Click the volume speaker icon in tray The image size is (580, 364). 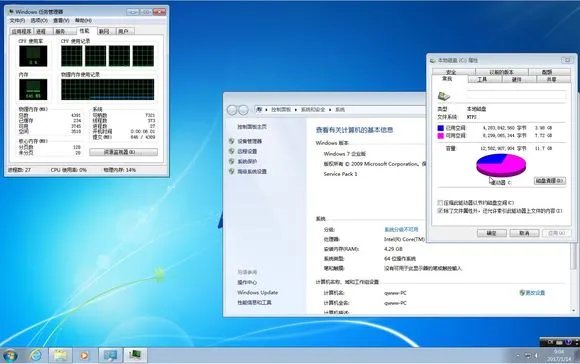point(537,355)
